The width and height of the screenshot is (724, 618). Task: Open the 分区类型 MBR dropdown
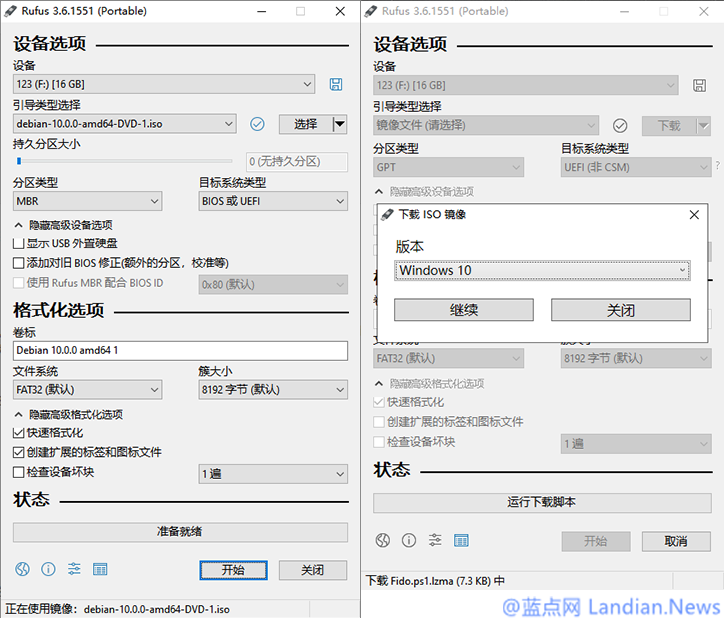tap(87, 201)
